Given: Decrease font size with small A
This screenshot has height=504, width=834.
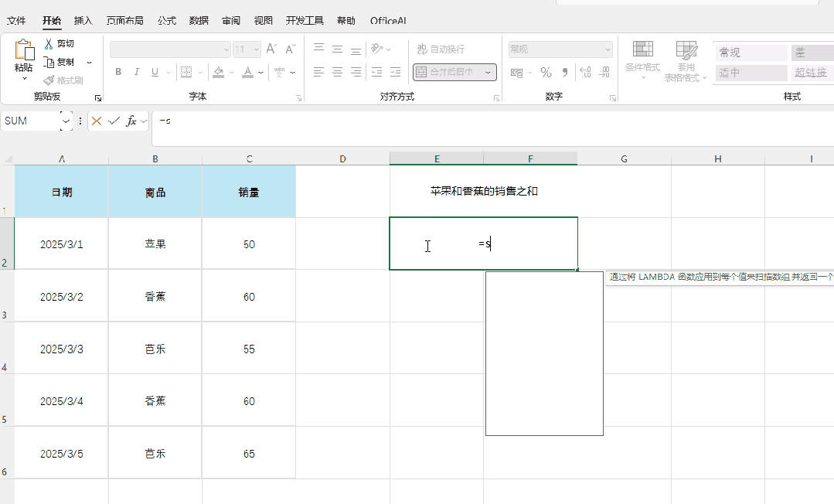Looking at the screenshot, I should click(291, 49).
